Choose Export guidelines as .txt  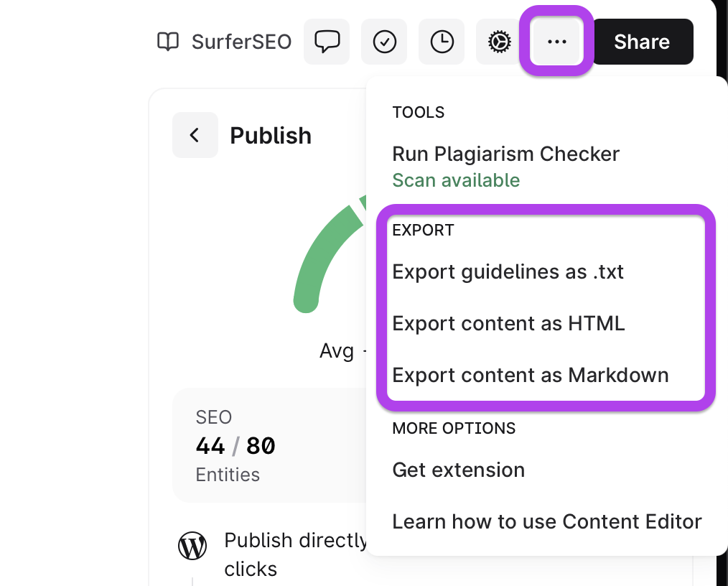point(508,272)
